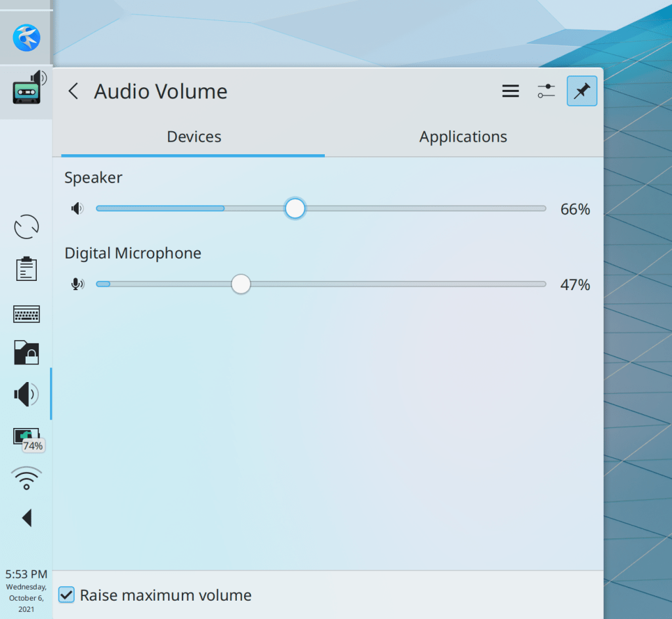The image size is (672, 619).
Task: Click the audio volume tray icon
Action: click(26, 395)
